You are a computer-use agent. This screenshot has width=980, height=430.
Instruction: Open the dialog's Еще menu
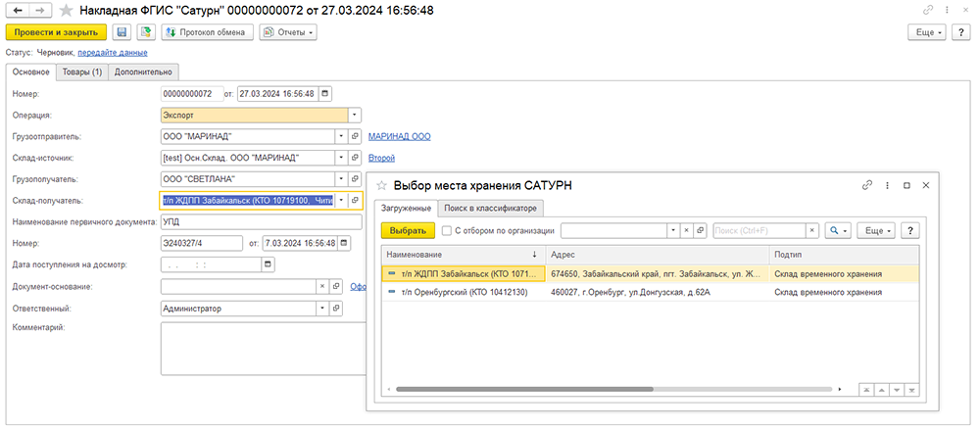877,230
